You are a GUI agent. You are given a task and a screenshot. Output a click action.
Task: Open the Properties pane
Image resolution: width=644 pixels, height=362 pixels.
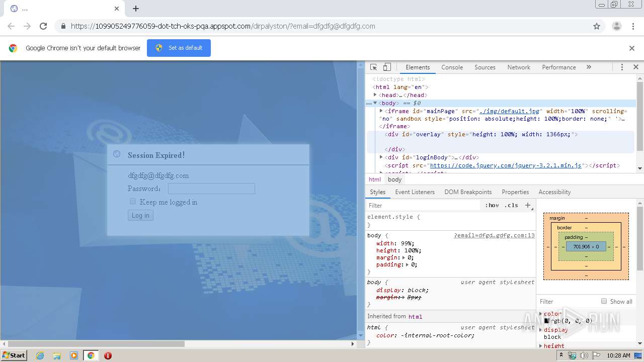point(515,192)
